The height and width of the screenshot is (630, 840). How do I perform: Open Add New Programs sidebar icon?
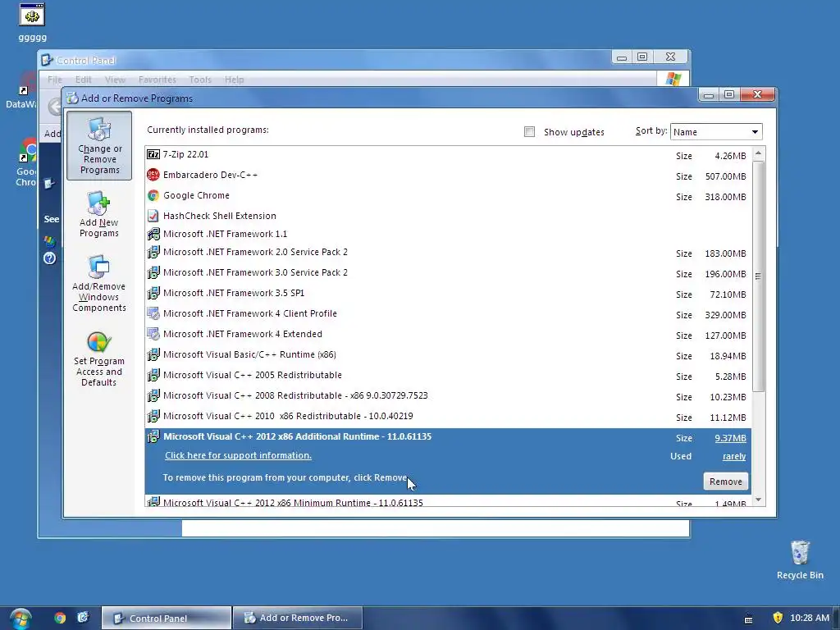coord(99,214)
